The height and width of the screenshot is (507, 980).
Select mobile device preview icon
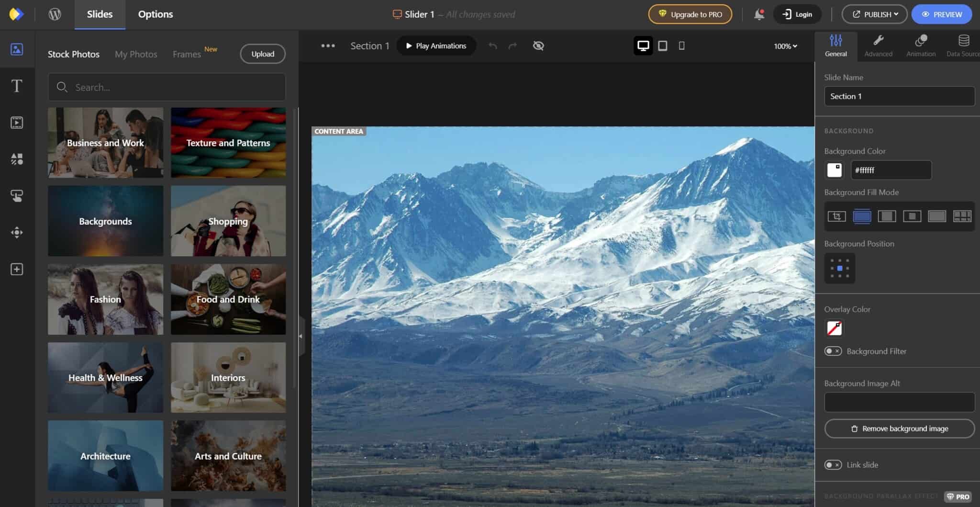click(682, 46)
